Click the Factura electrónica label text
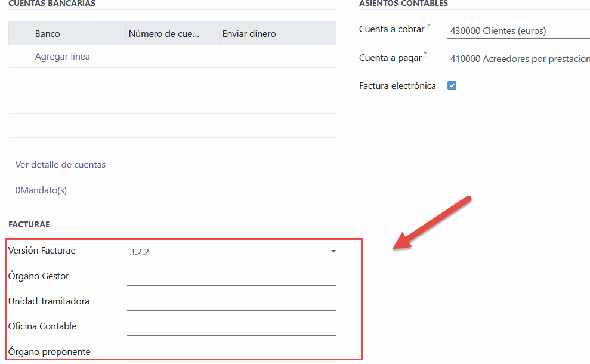This screenshot has height=364, width=590. [397, 86]
